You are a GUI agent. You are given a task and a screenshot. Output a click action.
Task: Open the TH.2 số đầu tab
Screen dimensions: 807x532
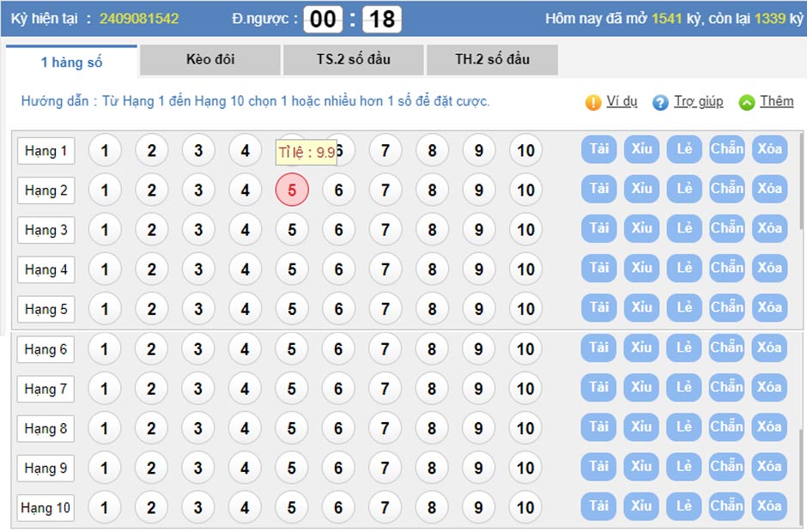[x=492, y=60]
